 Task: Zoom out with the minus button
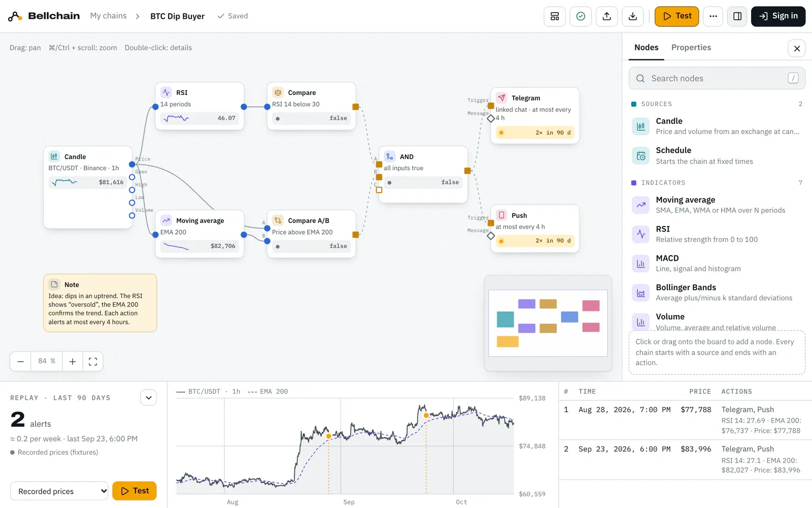pos(20,361)
